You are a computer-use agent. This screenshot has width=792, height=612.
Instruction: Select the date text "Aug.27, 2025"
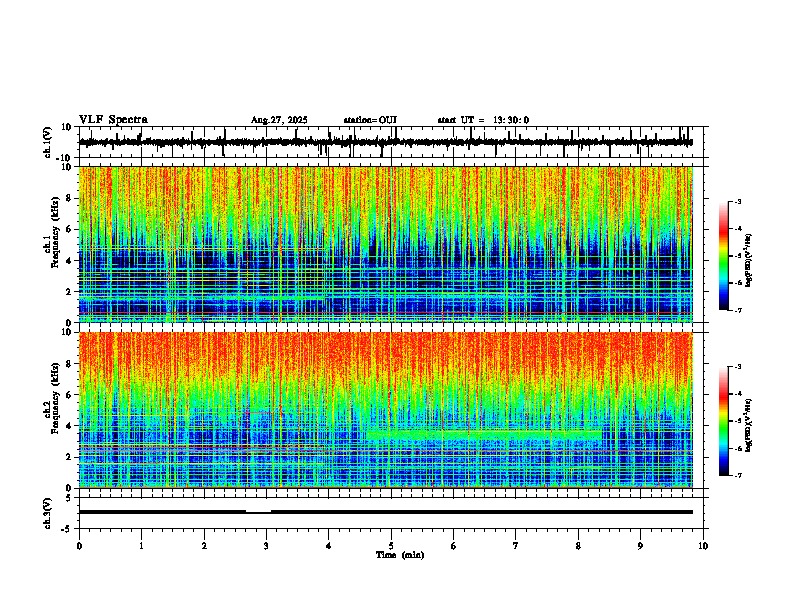tap(279, 120)
